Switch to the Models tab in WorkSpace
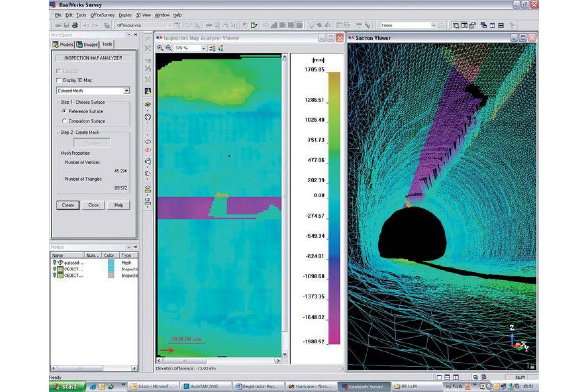 coord(63,44)
